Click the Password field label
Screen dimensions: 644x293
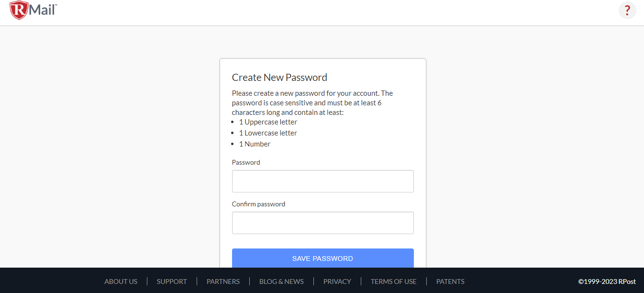[x=246, y=162]
